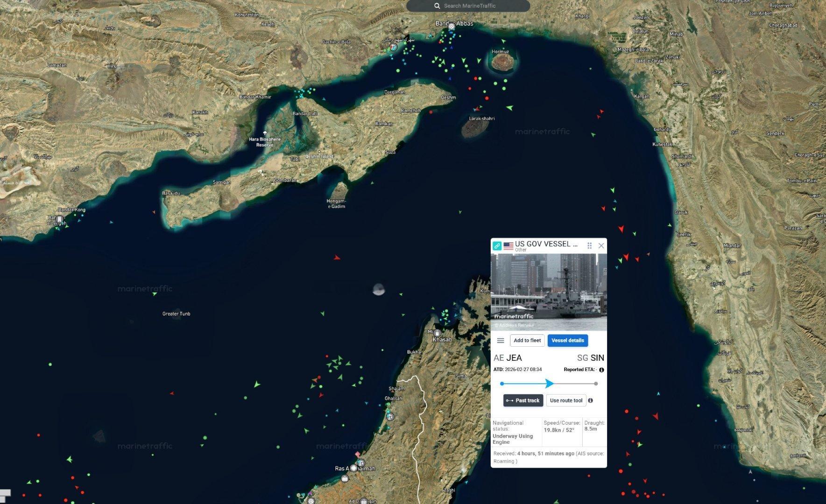The image size is (826, 504).
Task: Select the Ras Al Khaimah port marker
Action: click(x=354, y=468)
